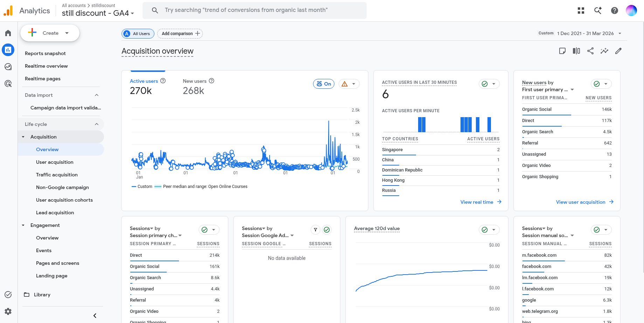This screenshot has height=323, width=644.
Task: Click the search input field
Action: 255,10
